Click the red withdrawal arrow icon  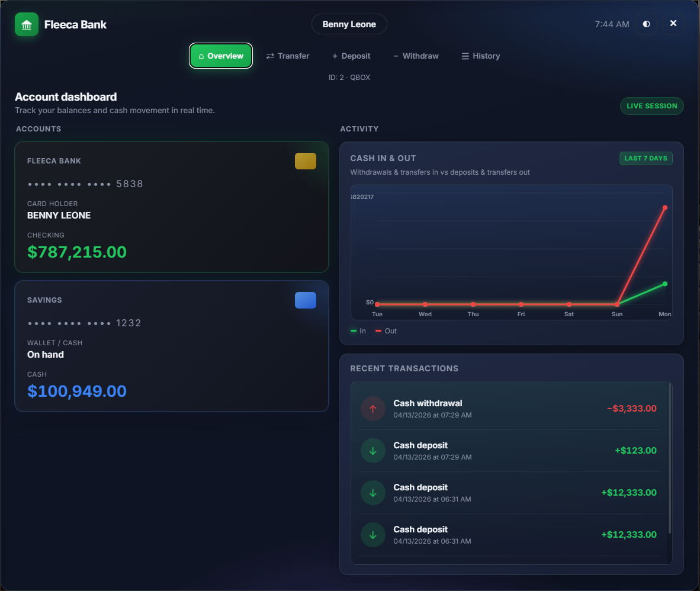373,409
